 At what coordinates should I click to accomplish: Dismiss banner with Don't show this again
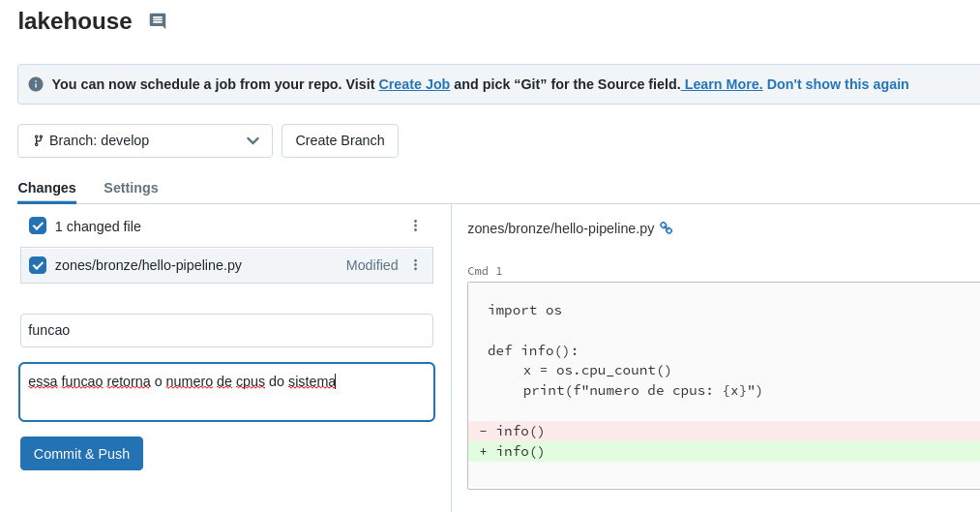(838, 84)
